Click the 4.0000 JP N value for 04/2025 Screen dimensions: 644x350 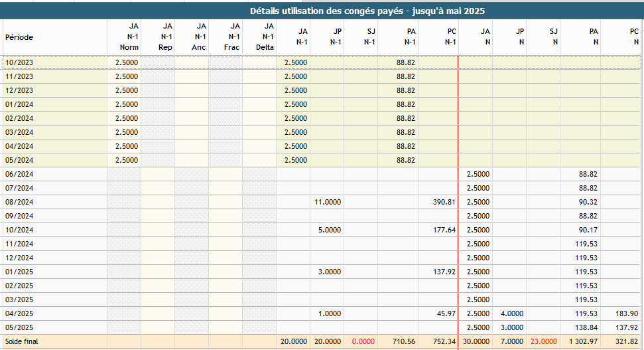(512, 314)
